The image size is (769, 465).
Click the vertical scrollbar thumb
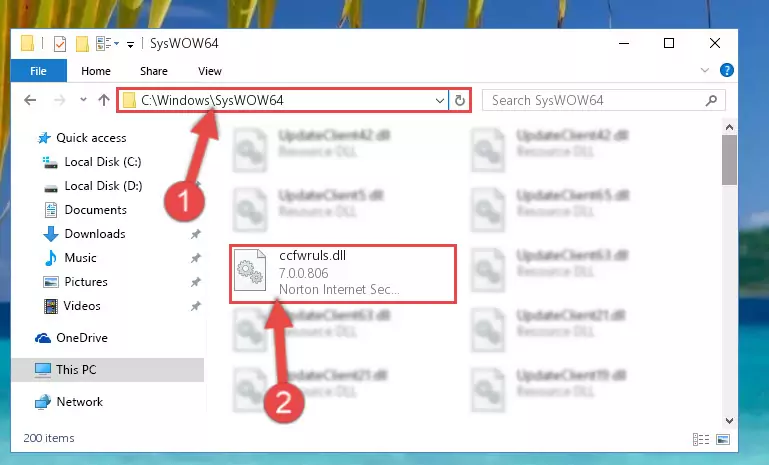pos(729,160)
